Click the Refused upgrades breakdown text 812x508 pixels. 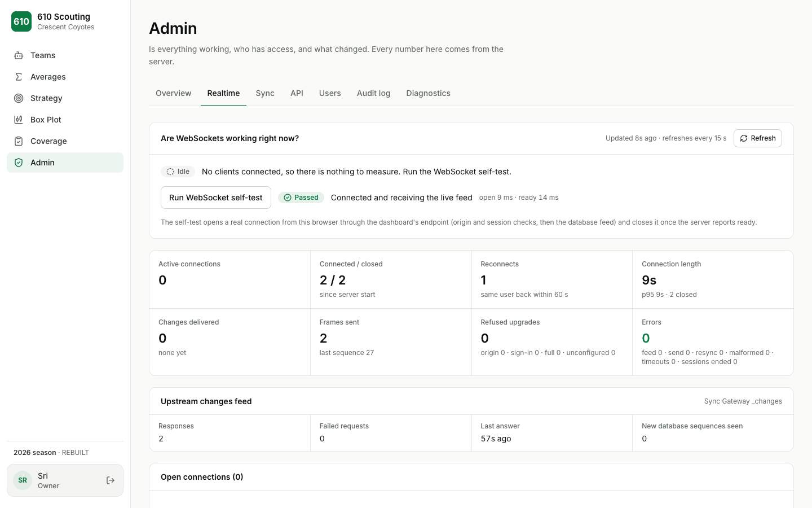pyautogui.click(x=548, y=353)
